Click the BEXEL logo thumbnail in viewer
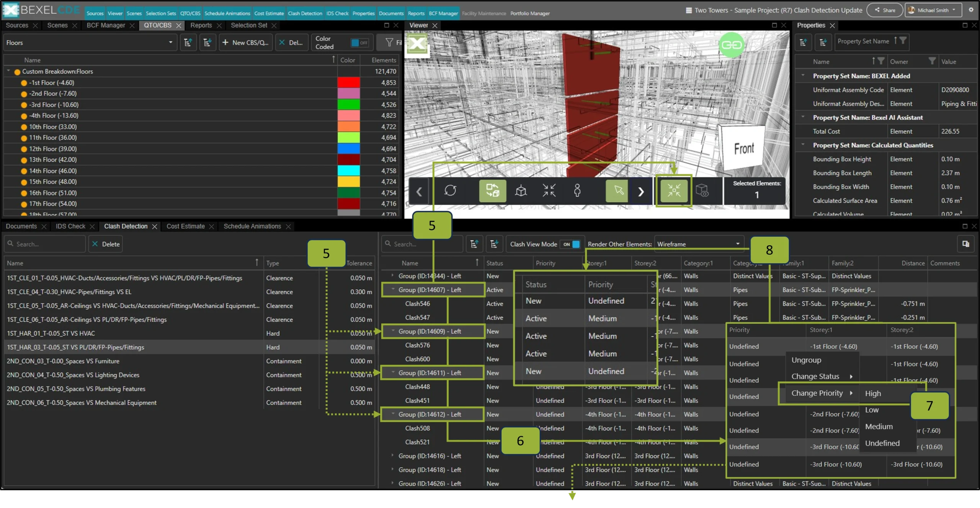980x508 pixels. tap(417, 45)
